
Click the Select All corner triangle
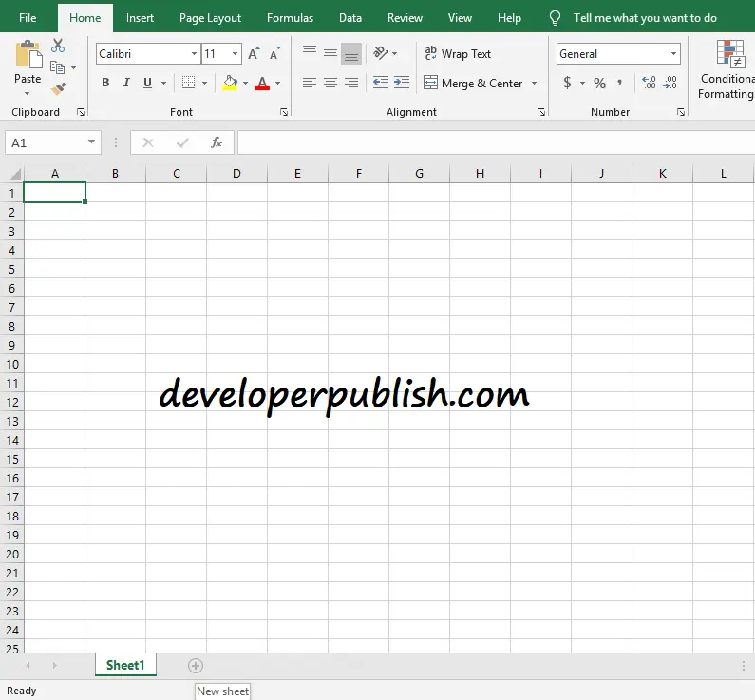[x=15, y=174]
